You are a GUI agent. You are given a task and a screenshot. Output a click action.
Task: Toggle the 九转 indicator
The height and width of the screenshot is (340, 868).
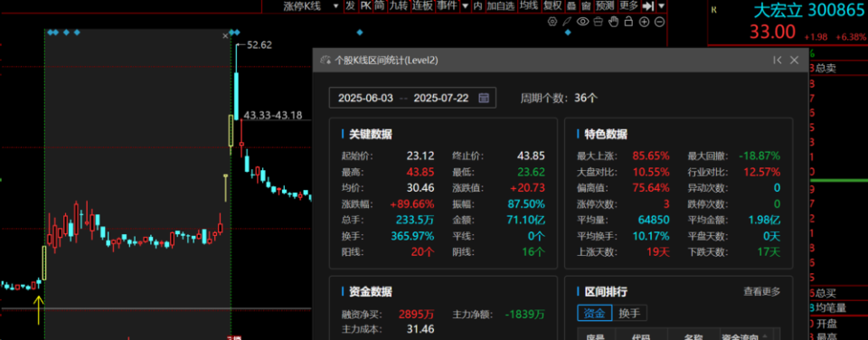point(398,5)
